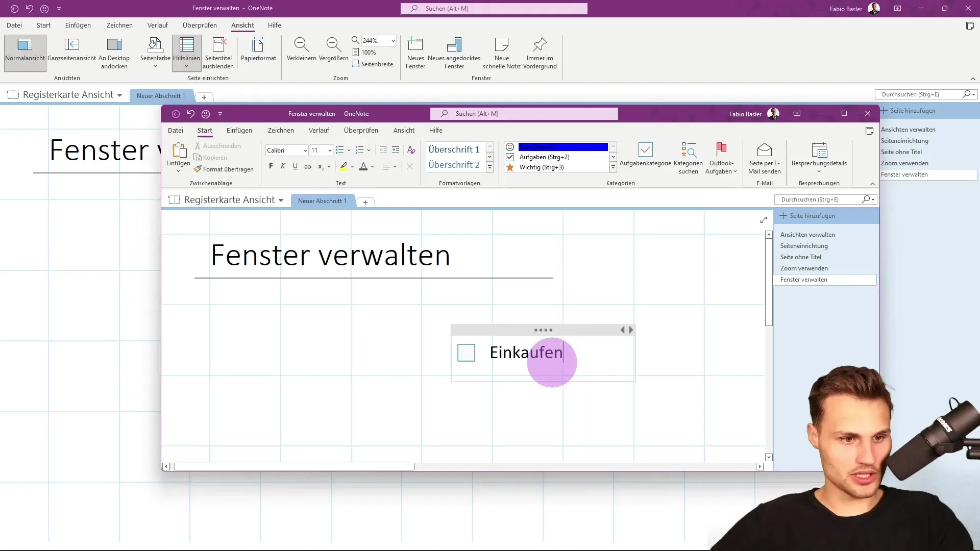
Task: Click Einfügen paste icon in front window
Action: tap(178, 151)
